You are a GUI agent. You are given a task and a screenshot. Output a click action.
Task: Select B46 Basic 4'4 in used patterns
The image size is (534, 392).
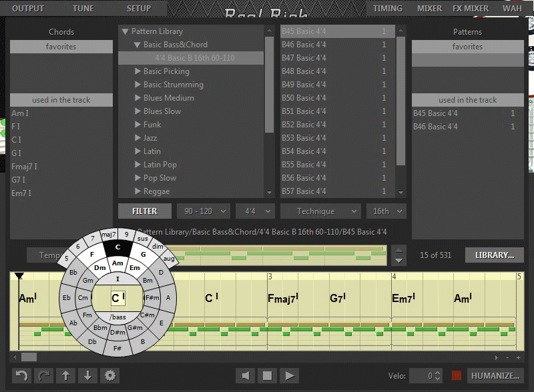[468, 127]
